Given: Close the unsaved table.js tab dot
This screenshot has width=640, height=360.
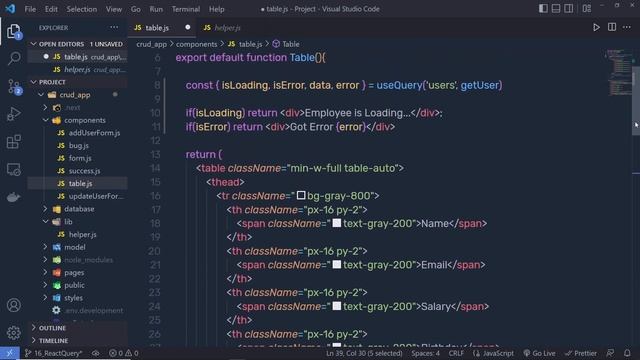Looking at the screenshot, I should click(188, 27).
